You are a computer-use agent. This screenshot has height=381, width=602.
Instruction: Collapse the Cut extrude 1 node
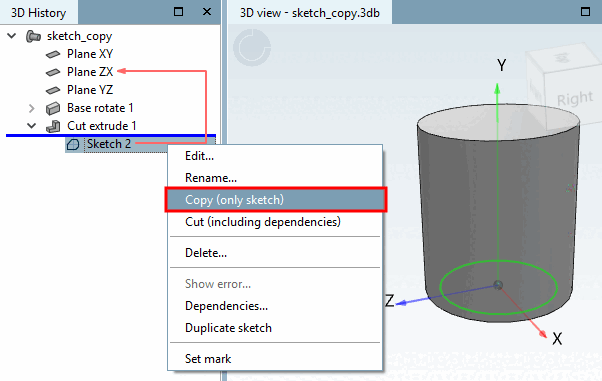[32, 126]
